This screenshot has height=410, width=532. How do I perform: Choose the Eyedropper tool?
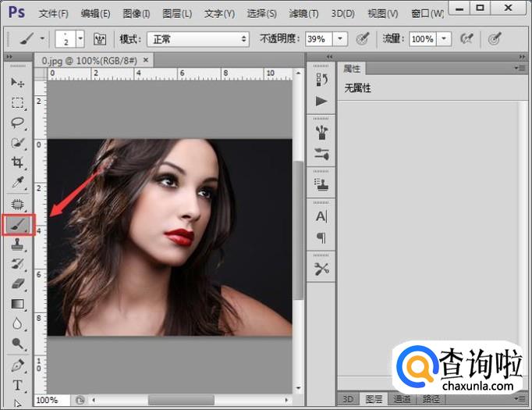point(18,183)
